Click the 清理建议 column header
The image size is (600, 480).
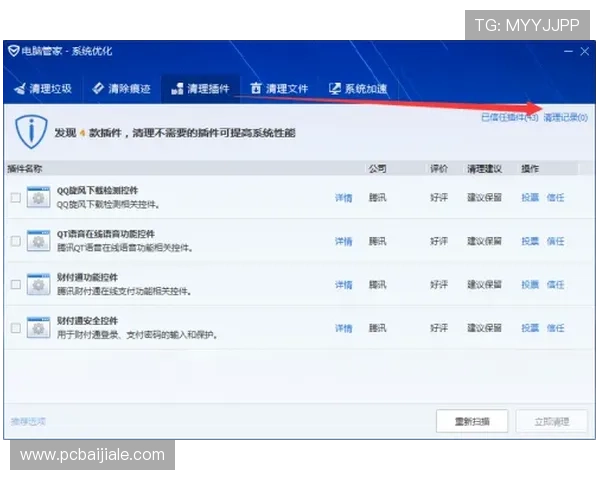coord(484,169)
